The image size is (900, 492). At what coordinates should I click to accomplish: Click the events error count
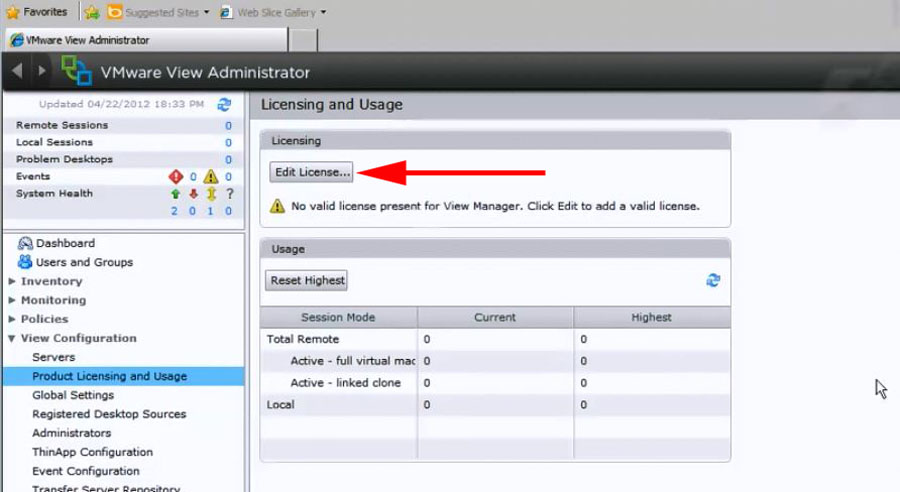coord(193,177)
